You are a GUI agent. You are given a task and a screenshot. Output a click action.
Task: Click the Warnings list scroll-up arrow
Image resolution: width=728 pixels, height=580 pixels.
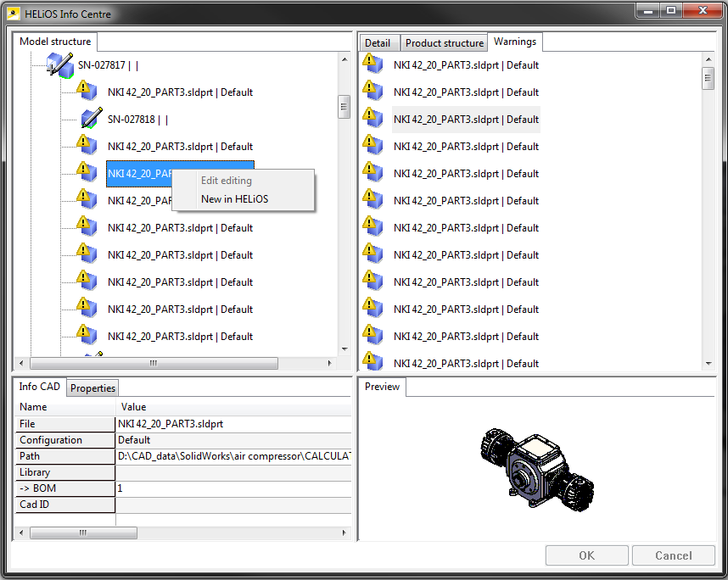click(x=708, y=59)
